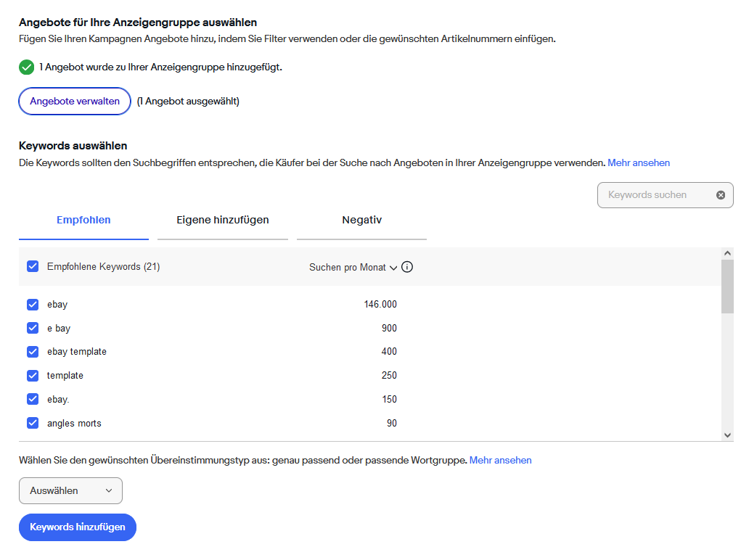
Task: Open Mehr ansehen link for match types
Action: tap(500, 461)
